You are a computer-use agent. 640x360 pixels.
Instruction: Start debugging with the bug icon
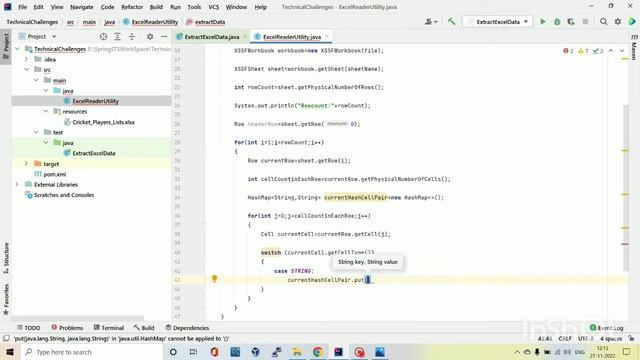click(557, 22)
